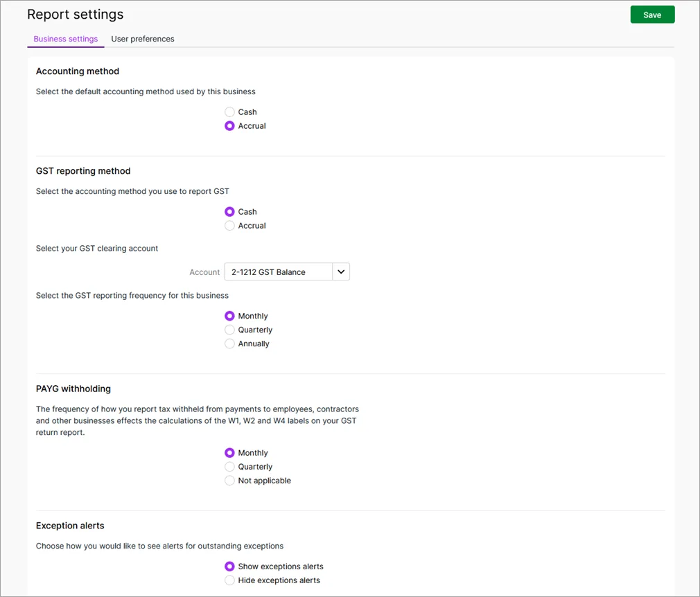Choose Not applicable for PAYG withholding

point(230,481)
